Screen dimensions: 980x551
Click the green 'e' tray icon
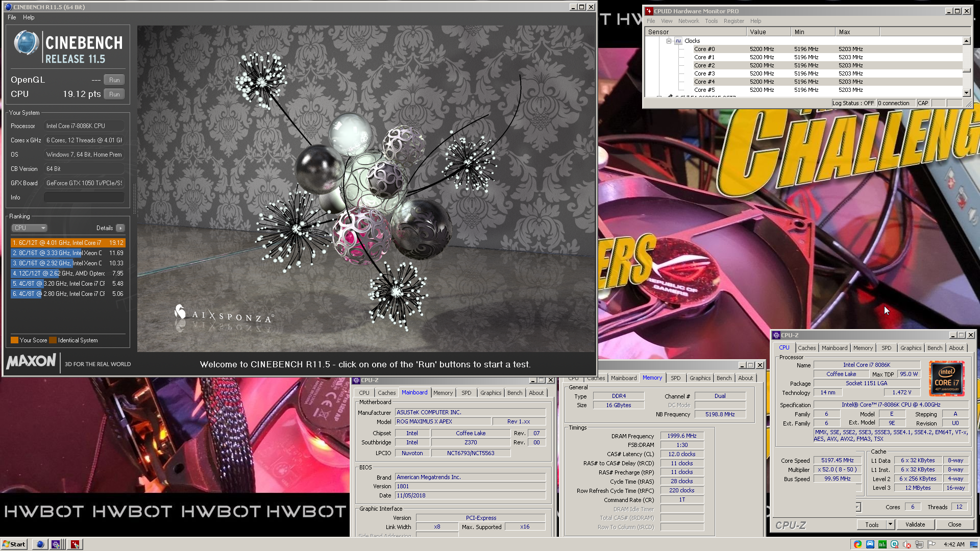(x=894, y=544)
